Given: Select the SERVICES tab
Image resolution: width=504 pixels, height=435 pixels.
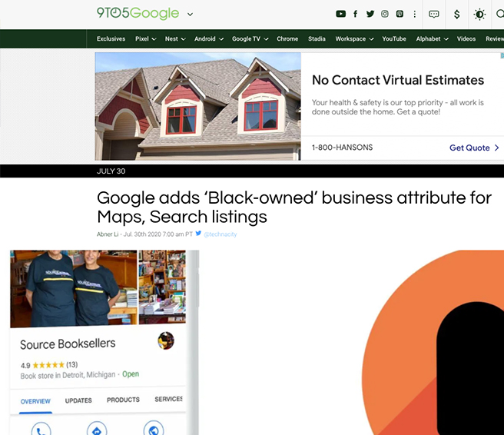Looking at the screenshot, I should pyautogui.click(x=168, y=399).
